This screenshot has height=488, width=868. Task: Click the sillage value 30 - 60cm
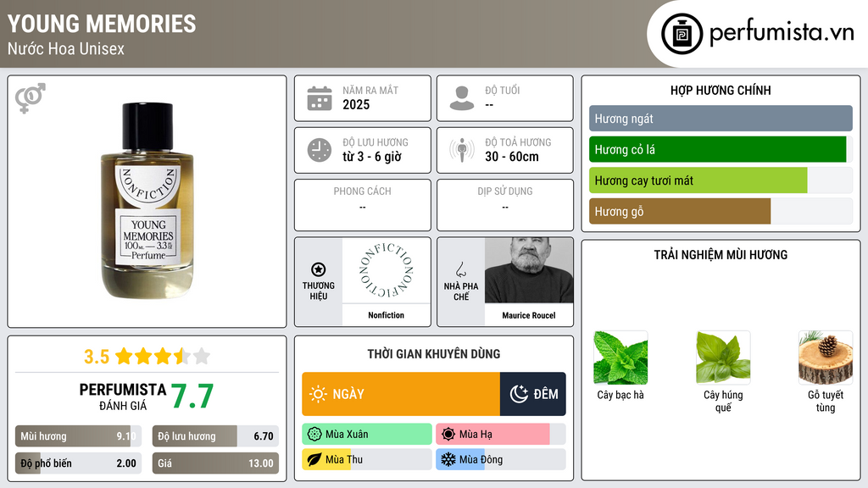(x=512, y=157)
